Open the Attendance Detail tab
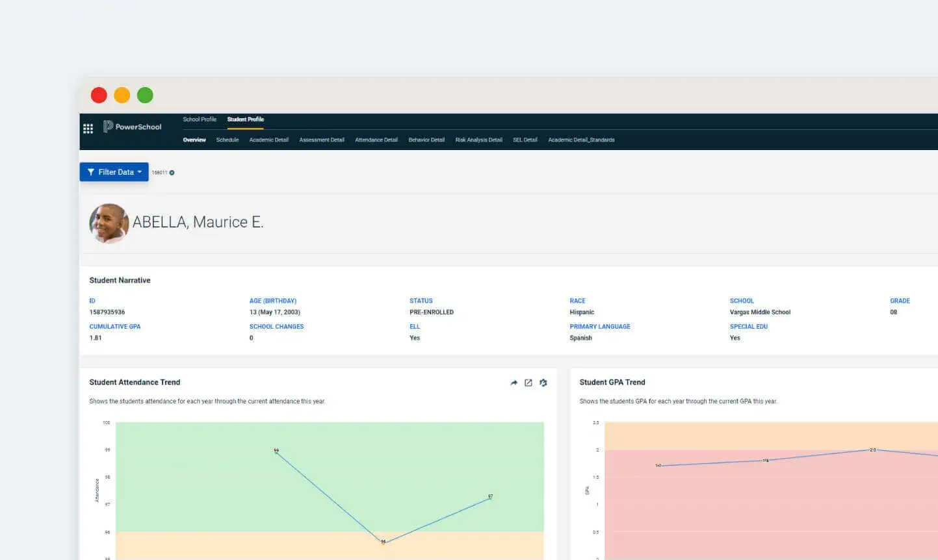 [376, 140]
